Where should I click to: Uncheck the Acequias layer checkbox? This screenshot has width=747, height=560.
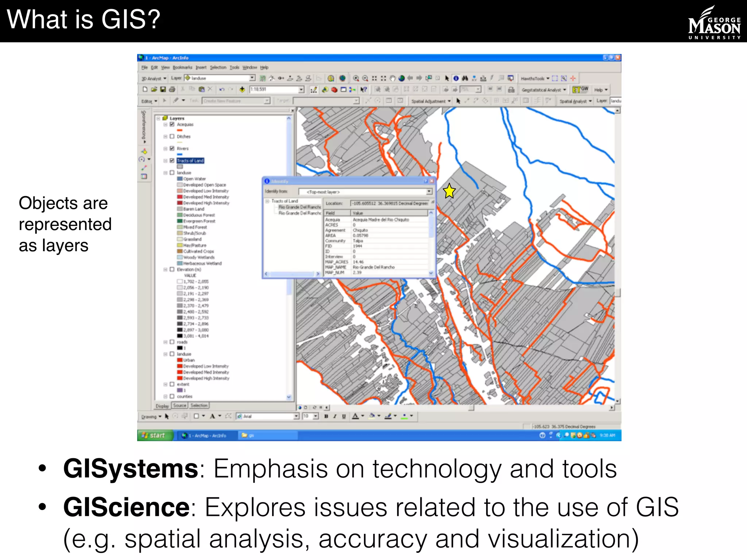pyautogui.click(x=172, y=124)
